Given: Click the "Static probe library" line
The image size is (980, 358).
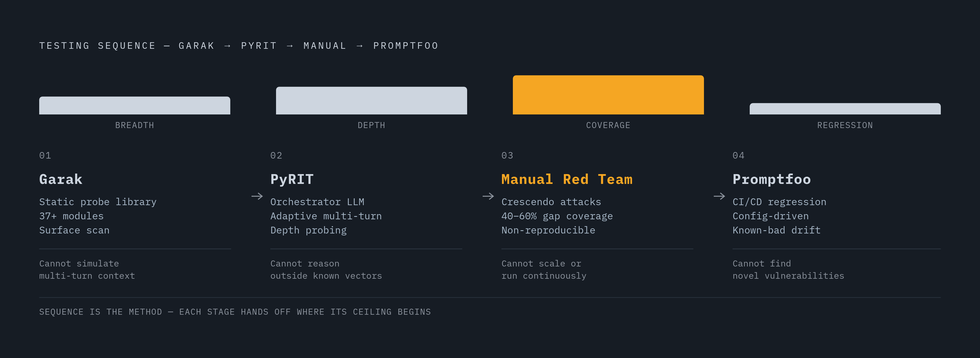Looking at the screenshot, I should [98, 202].
